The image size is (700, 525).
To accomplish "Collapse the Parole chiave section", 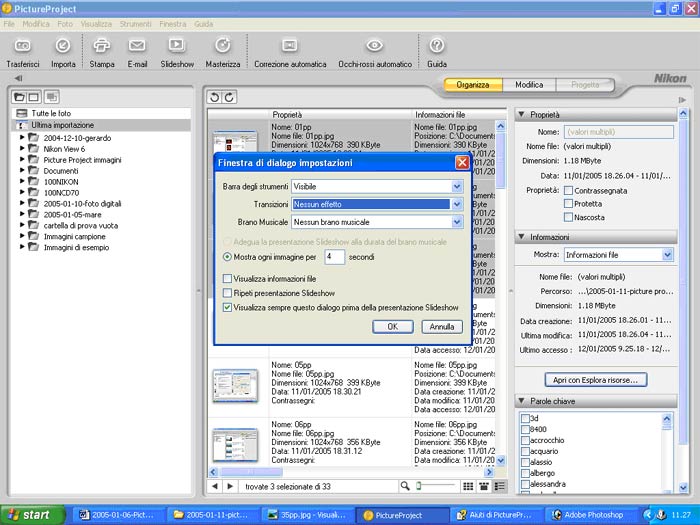I will coord(521,401).
